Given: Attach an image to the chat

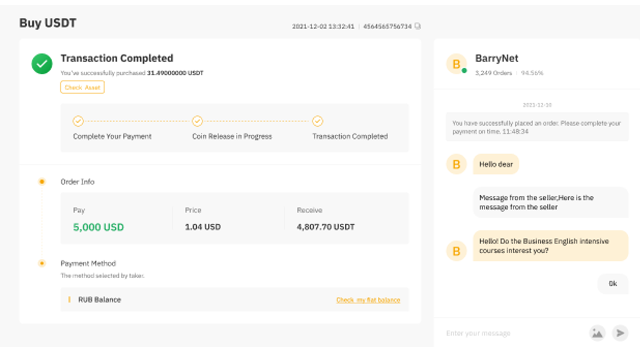Looking at the screenshot, I should pos(597,332).
